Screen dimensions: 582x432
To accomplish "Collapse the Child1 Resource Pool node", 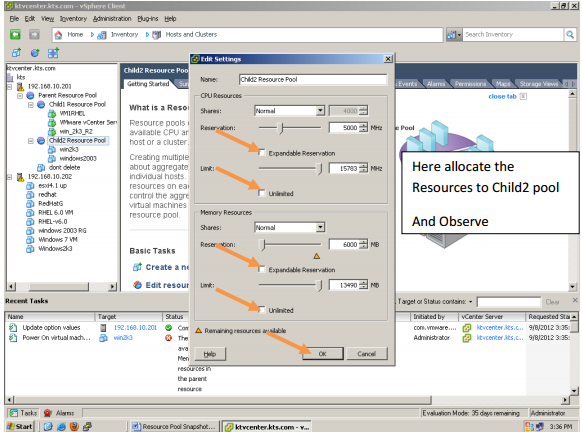I will coord(31,105).
